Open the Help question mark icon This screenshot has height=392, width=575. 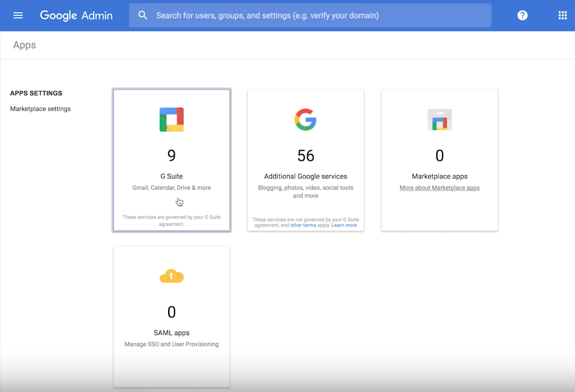(x=523, y=15)
